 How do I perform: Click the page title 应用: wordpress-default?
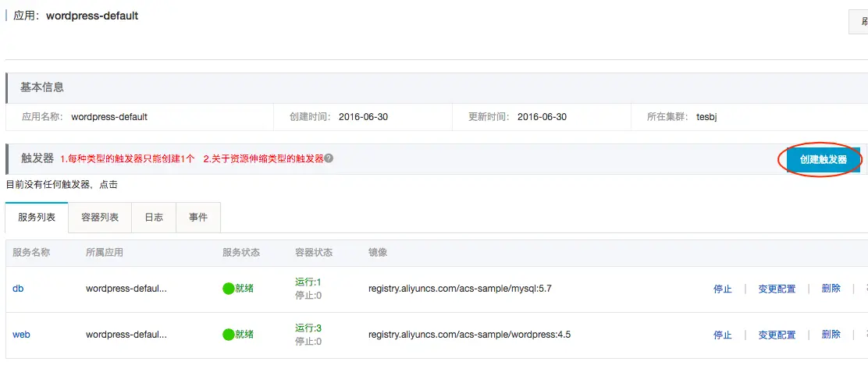pos(76,16)
